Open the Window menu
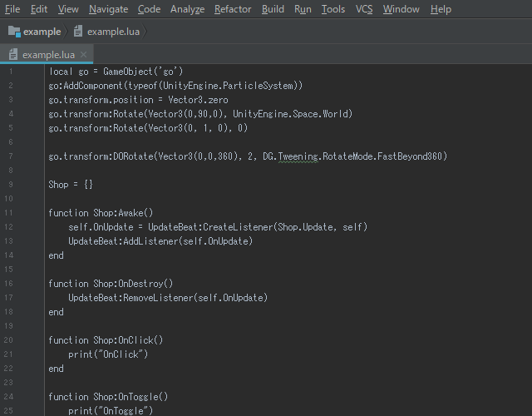Screen dimensions: 532x416 pyautogui.click(x=401, y=9)
